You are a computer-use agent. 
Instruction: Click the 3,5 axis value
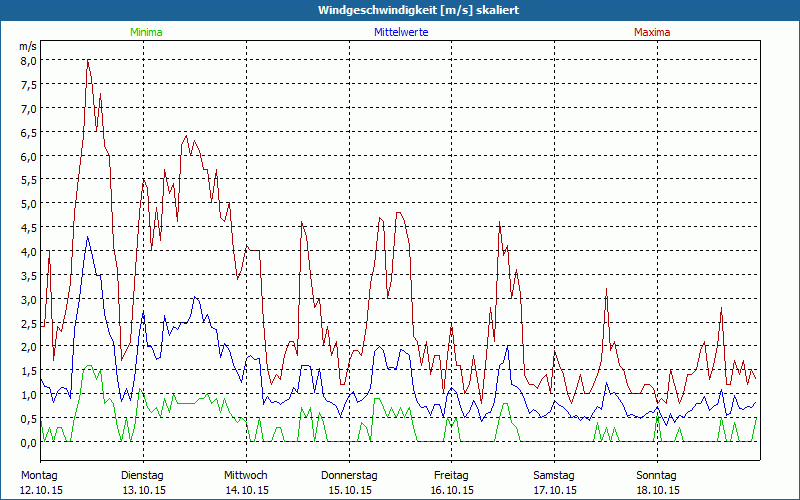[x=29, y=276]
